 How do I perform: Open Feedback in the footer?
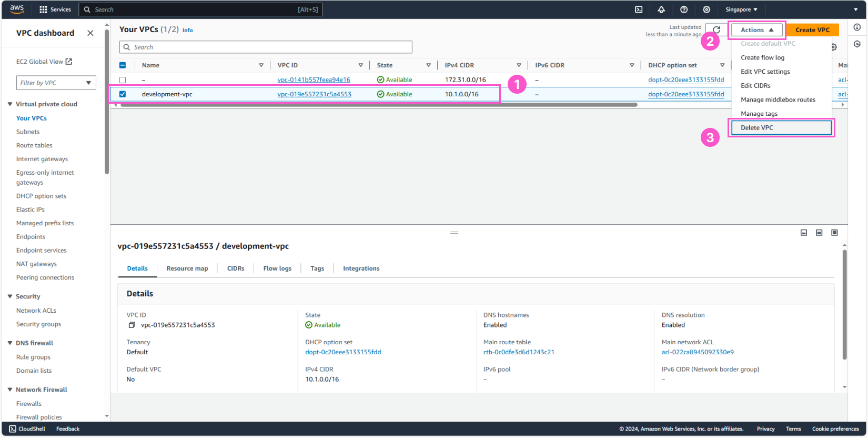coord(68,429)
